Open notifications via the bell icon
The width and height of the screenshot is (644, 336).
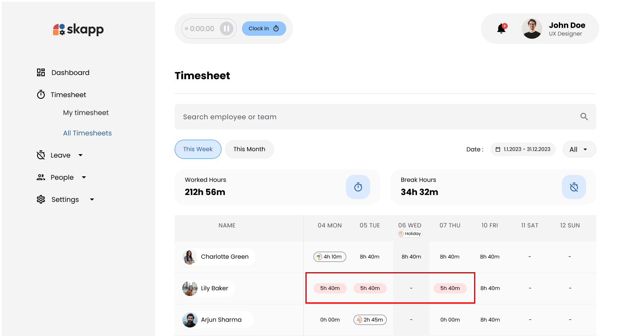tap(501, 28)
